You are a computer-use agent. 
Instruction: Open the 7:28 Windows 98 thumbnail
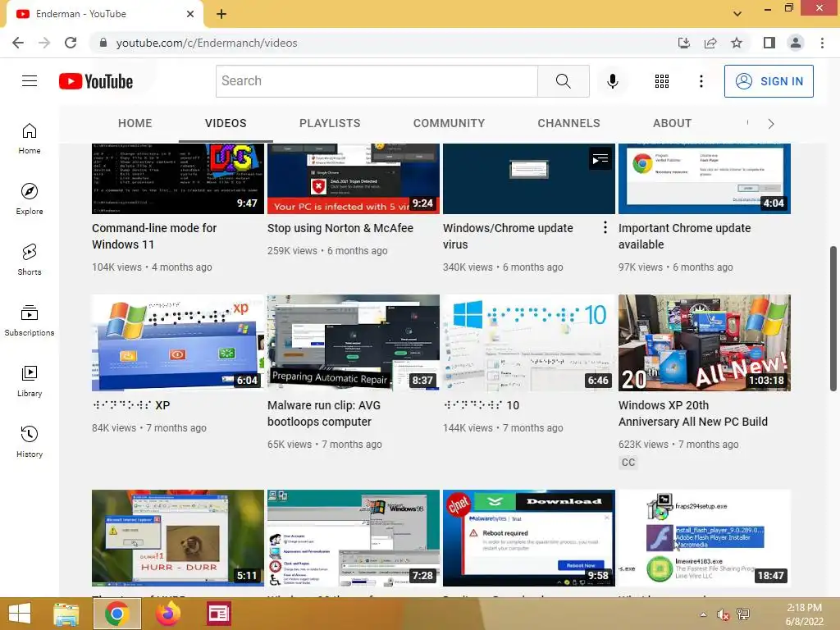click(354, 538)
